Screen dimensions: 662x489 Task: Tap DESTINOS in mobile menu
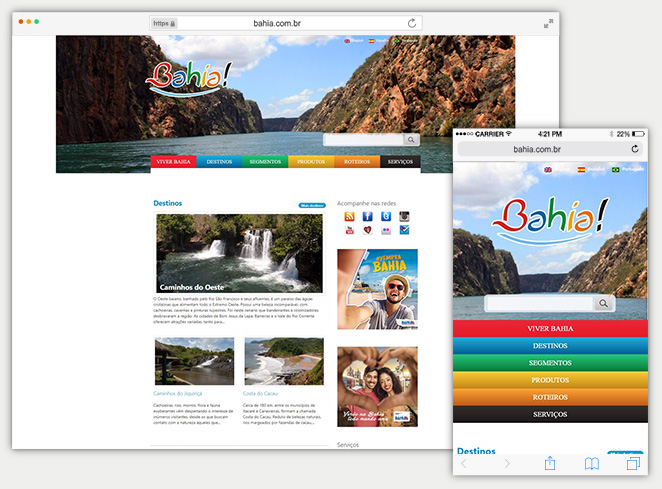(550, 346)
